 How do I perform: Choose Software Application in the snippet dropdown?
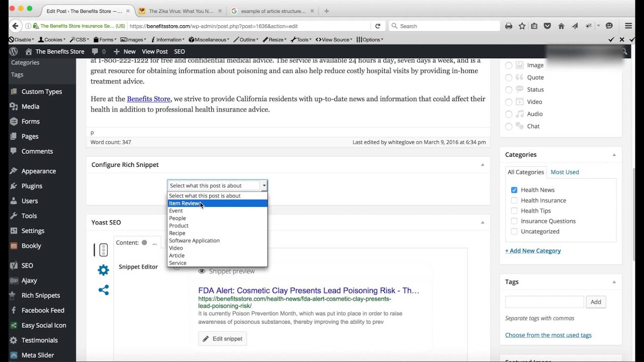click(217, 241)
